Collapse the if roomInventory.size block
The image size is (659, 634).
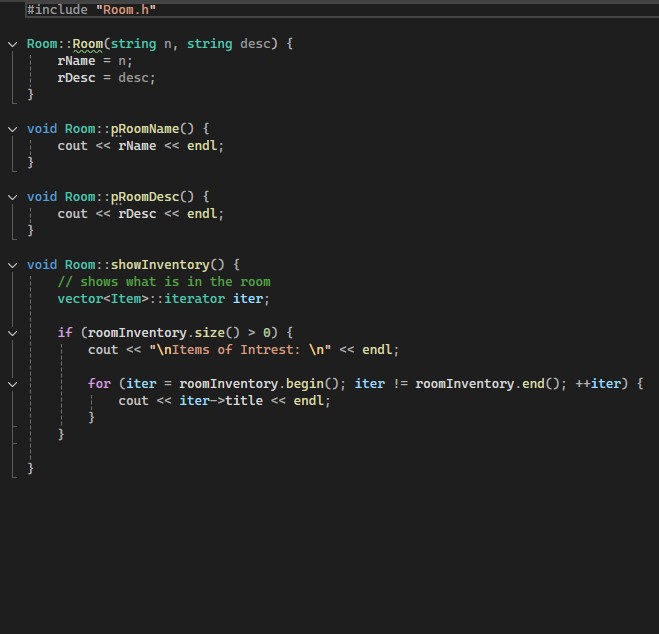pos(13,333)
